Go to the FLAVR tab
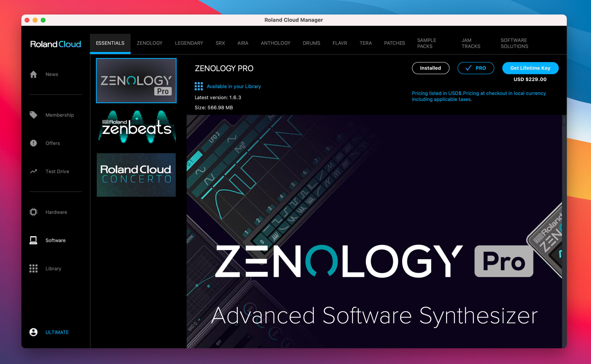Image resolution: width=591 pixels, height=364 pixels. tap(340, 43)
